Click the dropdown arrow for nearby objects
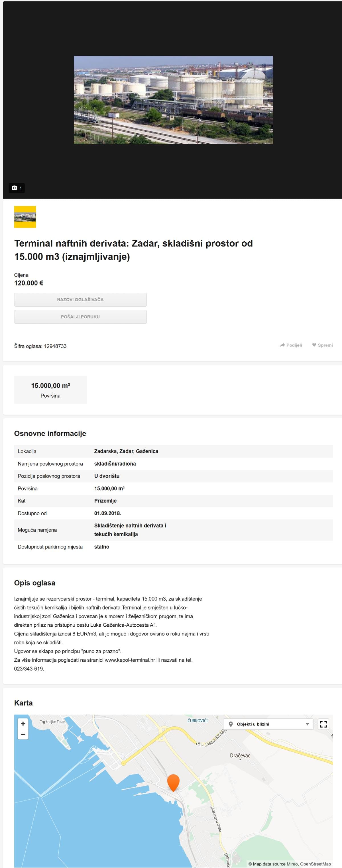Viewport: 342px width, 868px height. (307, 724)
